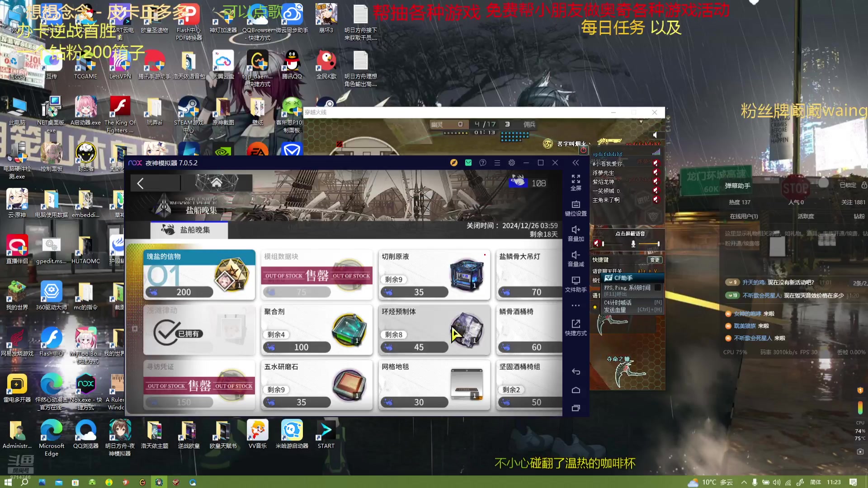Screen dimensions: 868x488
Task: Select the 盐船晚集 shop tab
Action: (189, 230)
